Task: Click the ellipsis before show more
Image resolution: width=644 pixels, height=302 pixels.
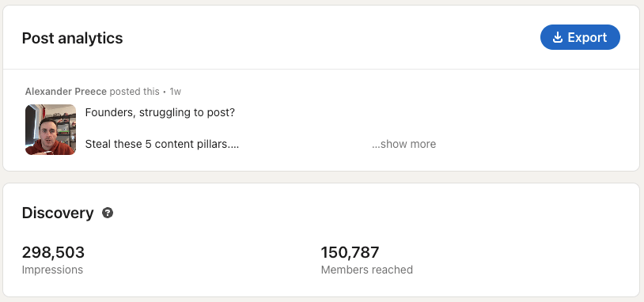Action: click(376, 146)
